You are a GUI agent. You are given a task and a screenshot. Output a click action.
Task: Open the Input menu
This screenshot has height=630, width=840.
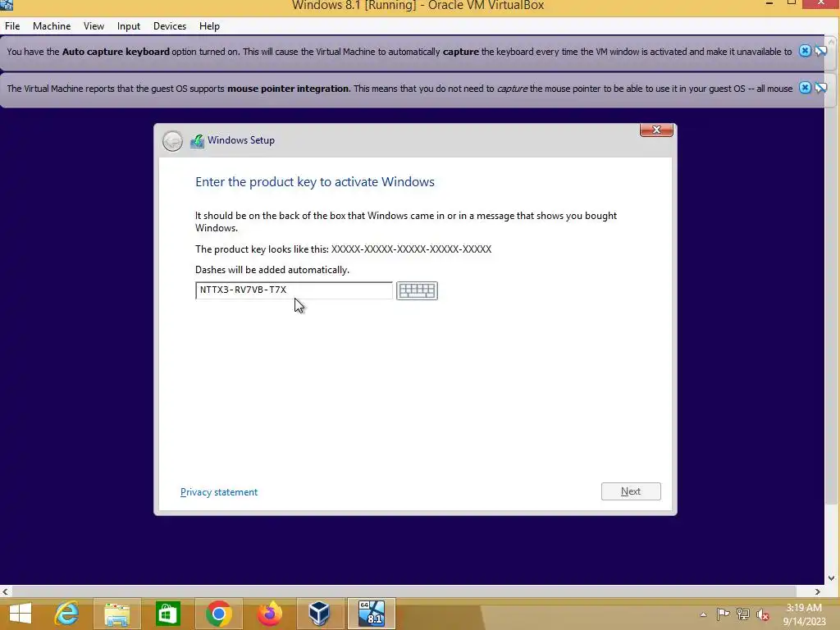click(129, 25)
